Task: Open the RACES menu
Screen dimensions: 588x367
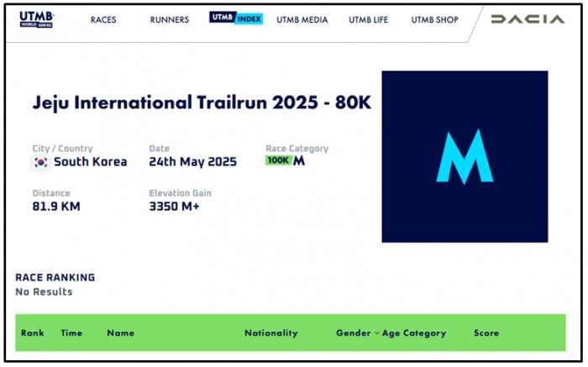Action: [103, 19]
